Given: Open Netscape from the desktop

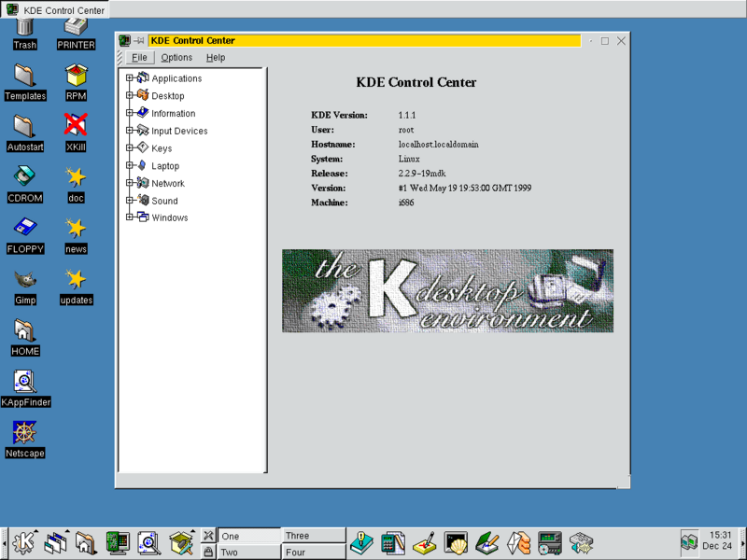Looking at the screenshot, I should [25, 433].
